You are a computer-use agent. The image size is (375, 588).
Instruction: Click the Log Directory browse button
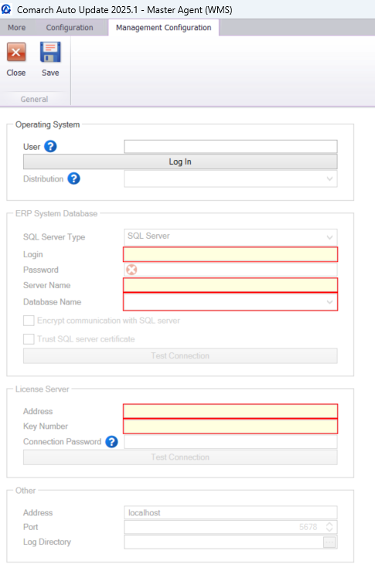(329, 542)
